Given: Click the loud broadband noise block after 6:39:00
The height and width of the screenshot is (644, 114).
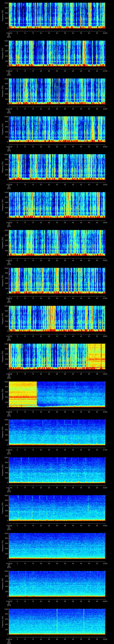Looking at the screenshot, I should [x=23, y=394].
